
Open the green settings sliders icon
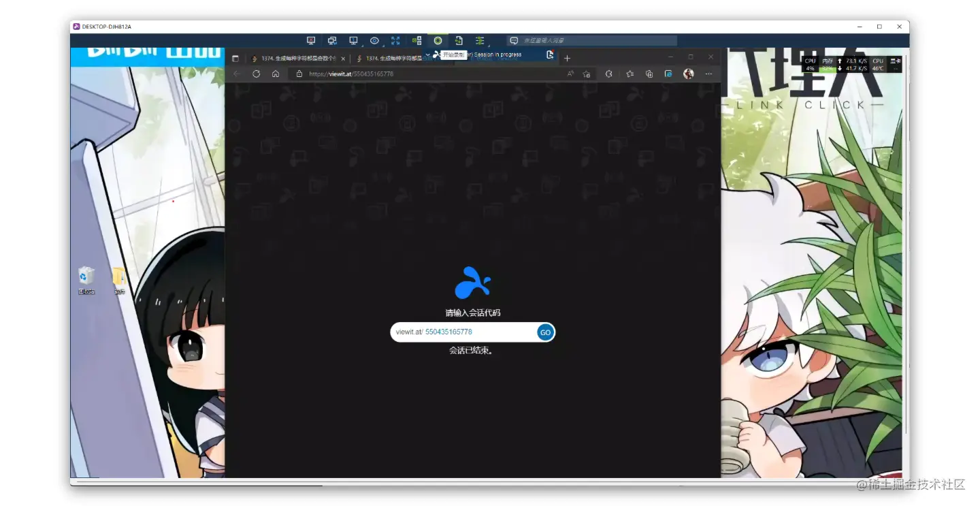pyautogui.click(x=480, y=41)
